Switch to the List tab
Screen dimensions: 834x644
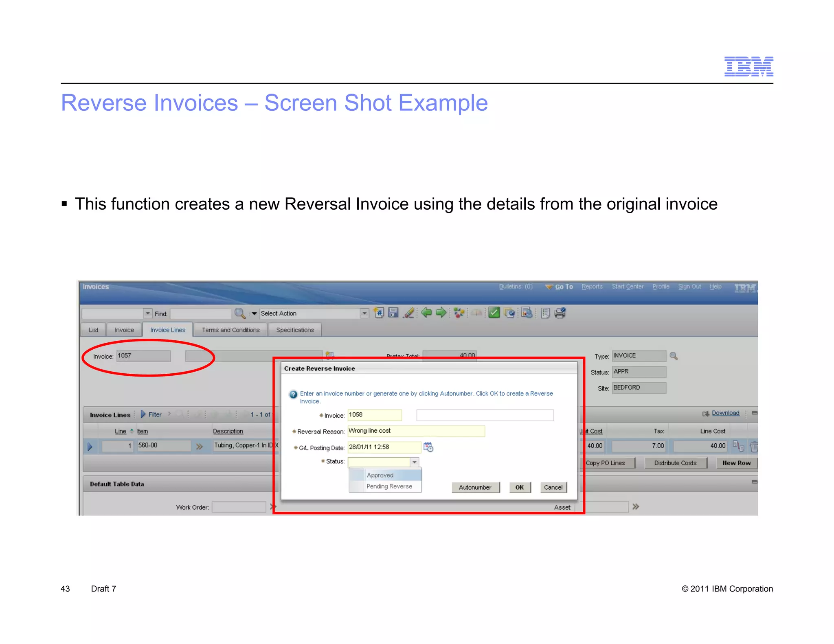pos(93,330)
